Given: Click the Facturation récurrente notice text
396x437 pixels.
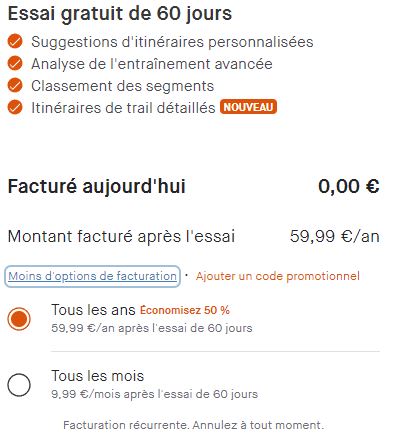Looking at the screenshot, I should [x=193, y=425].
